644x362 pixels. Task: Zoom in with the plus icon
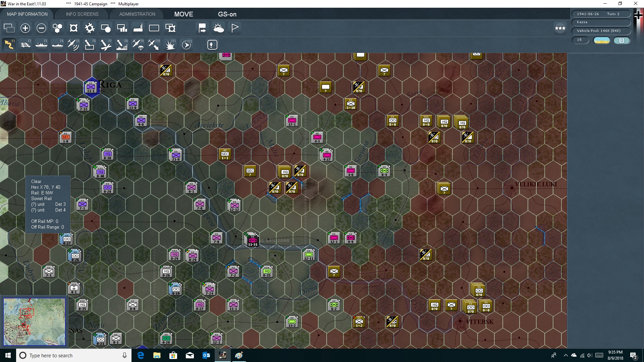25,28
